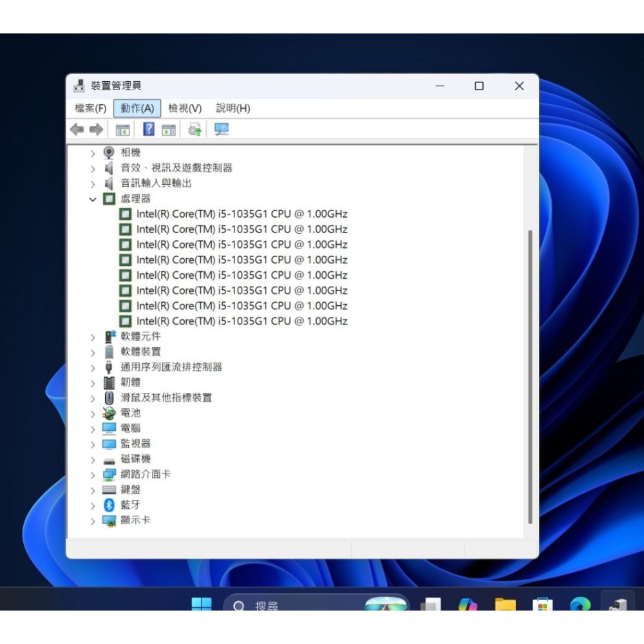
Task: Click the Scan for hardware changes icon
Action: 222,130
